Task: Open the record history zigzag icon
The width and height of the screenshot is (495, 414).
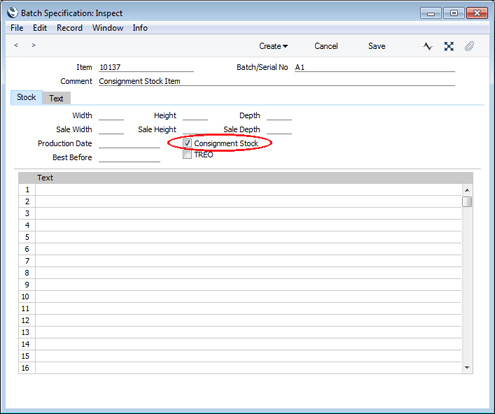Action: click(428, 46)
